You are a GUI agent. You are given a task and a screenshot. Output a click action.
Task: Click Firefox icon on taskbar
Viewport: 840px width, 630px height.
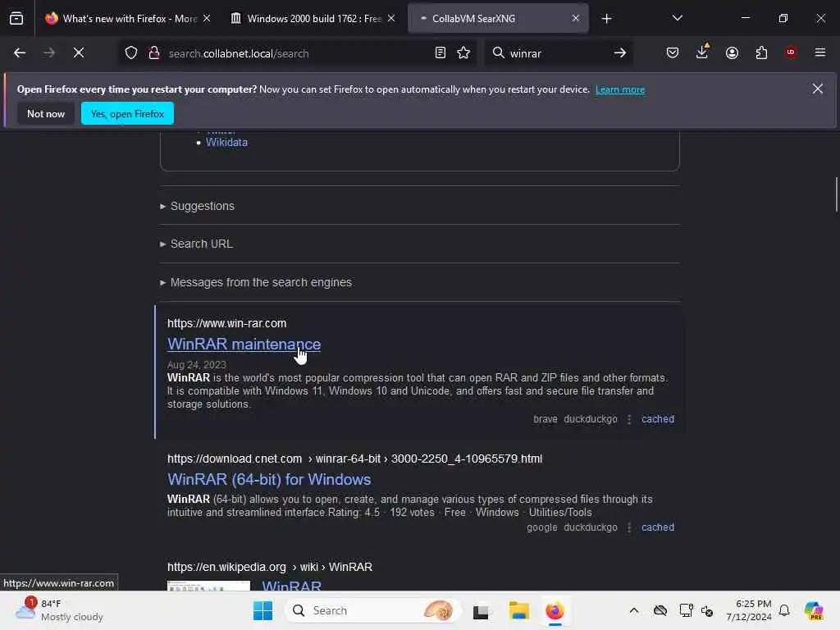555,610
